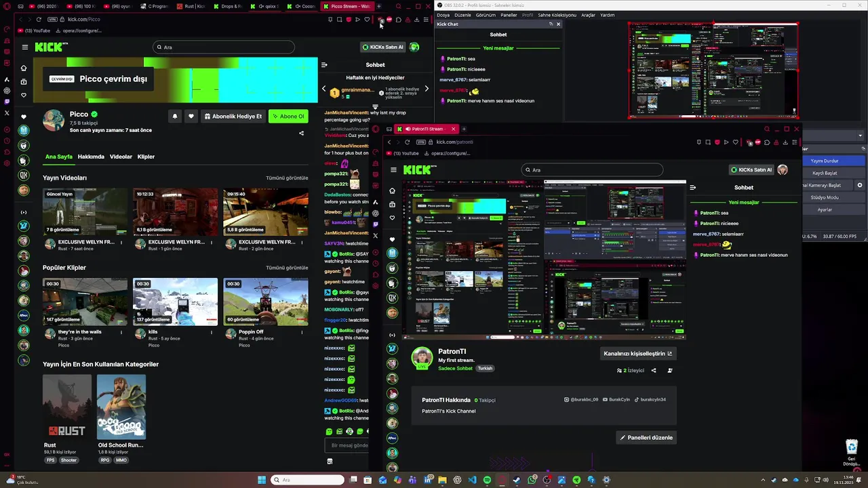Click the share icon below Abone Ol
Screen dimensions: 868x488
pyautogui.click(x=301, y=133)
